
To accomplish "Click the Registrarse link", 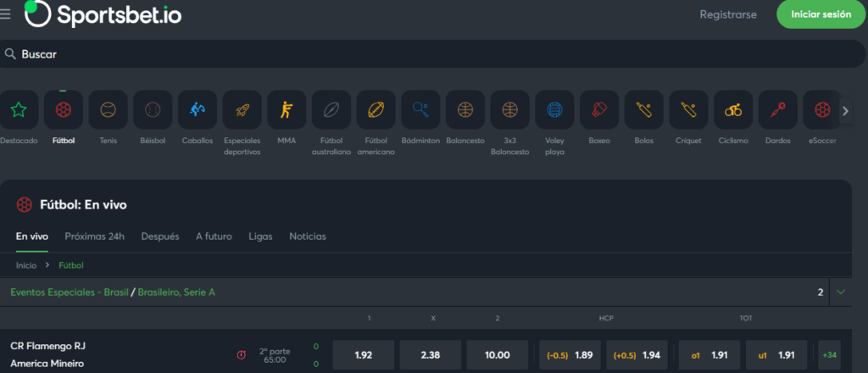I will [x=728, y=14].
